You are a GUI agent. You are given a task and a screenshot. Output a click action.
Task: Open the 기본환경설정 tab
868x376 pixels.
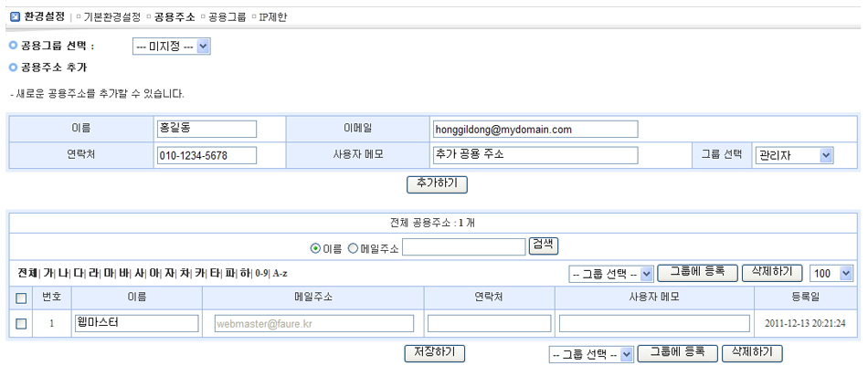click(111, 16)
